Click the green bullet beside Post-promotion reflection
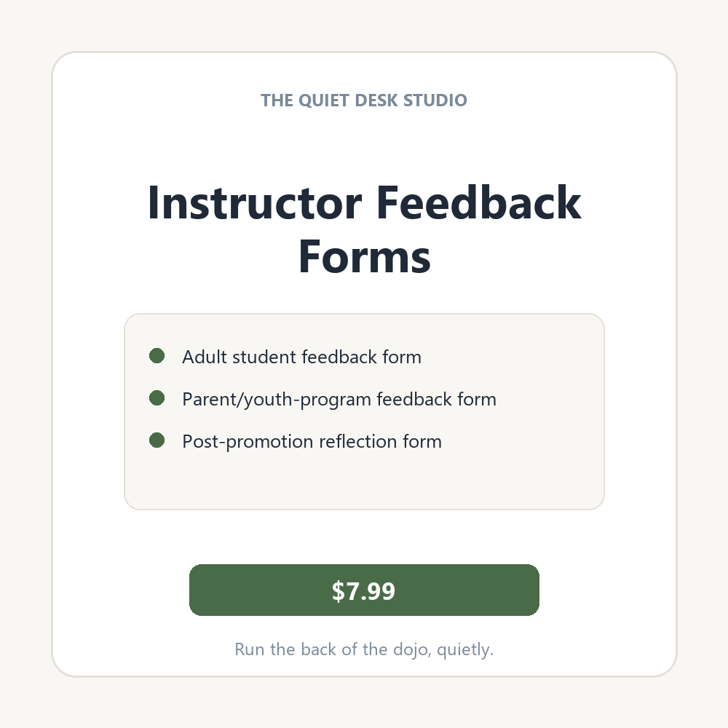 pyautogui.click(x=157, y=440)
